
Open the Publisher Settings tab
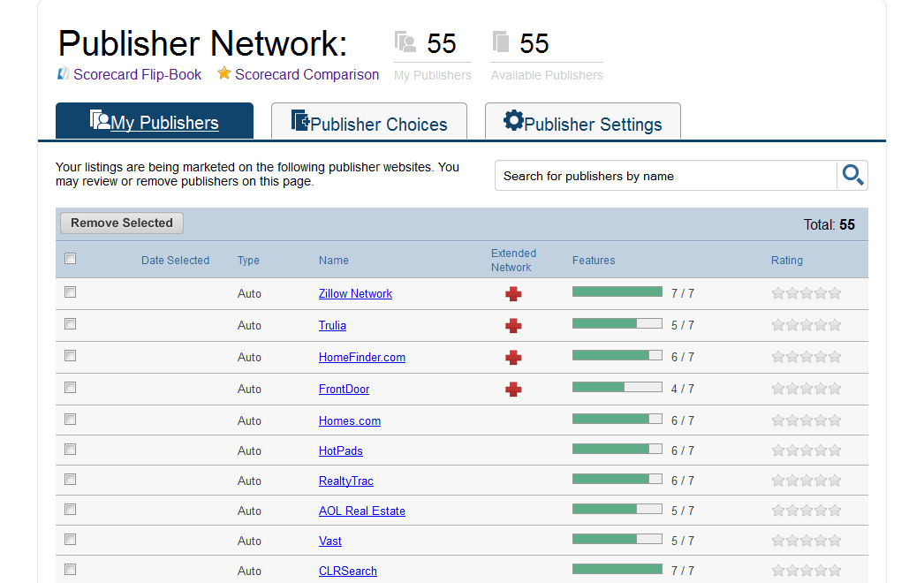583,121
